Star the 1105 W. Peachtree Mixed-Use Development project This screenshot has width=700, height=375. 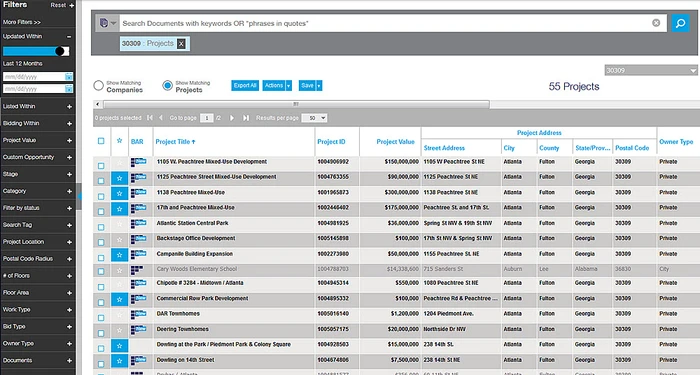tap(119, 163)
